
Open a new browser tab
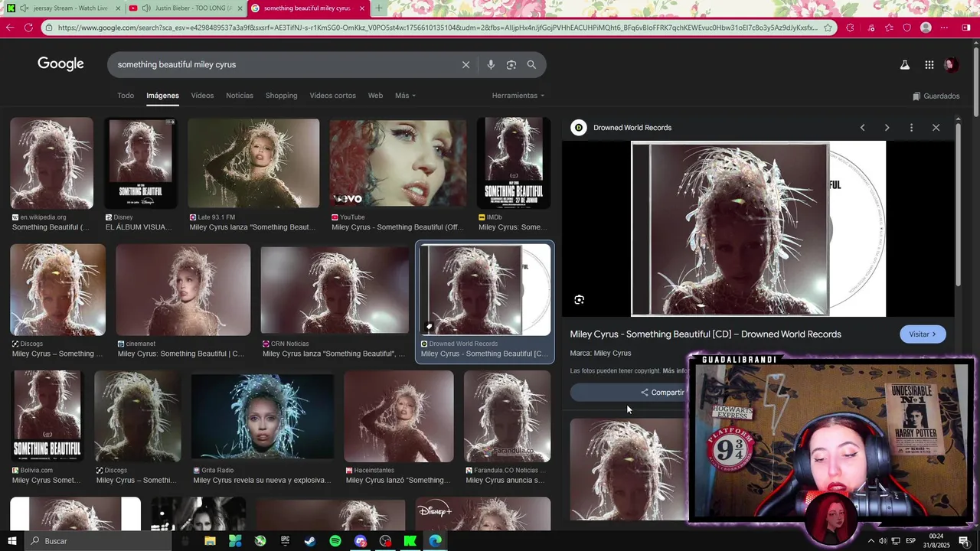click(x=378, y=8)
